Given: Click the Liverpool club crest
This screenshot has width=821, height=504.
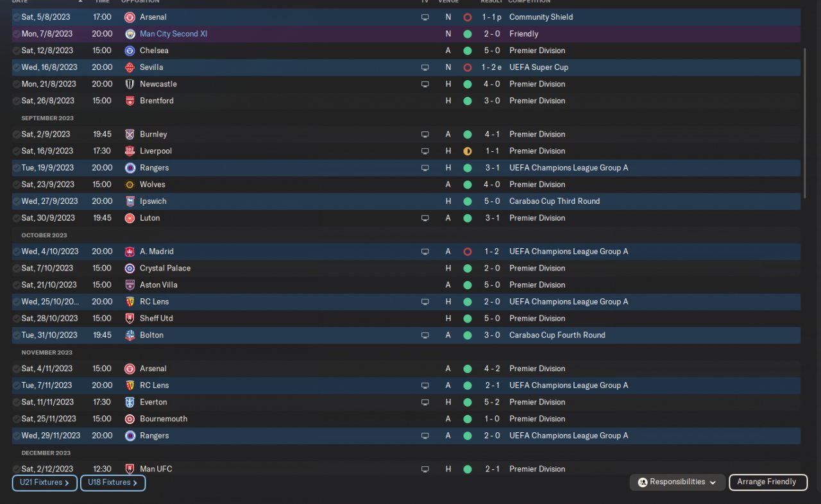Looking at the screenshot, I should (x=130, y=151).
